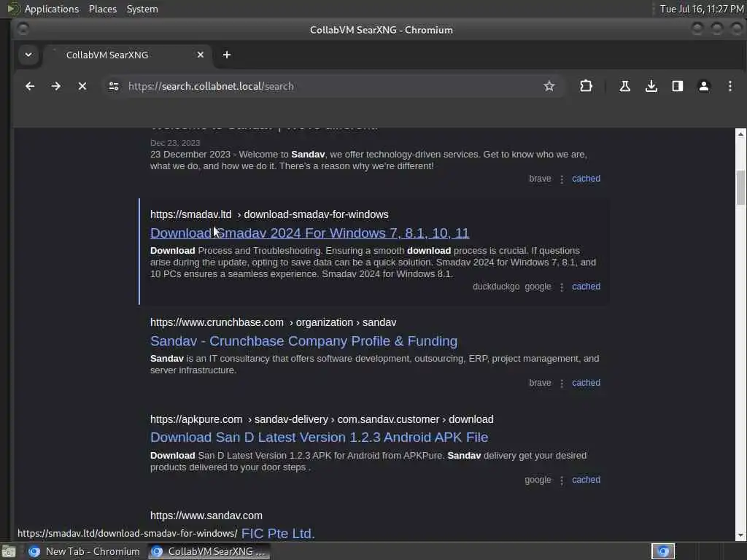Open the Places menu
Viewport: 747px width, 560px height.
pyautogui.click(x=103, y=9)
